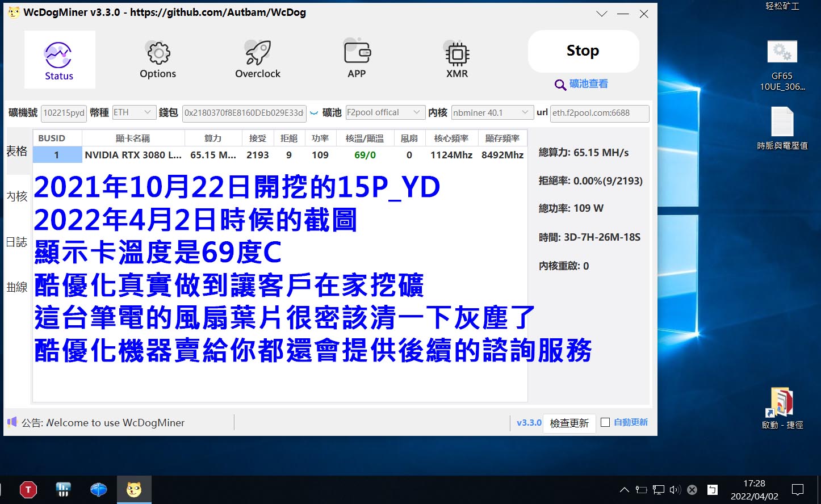Open the red T taskbar app
821x504 pixels.
point(28,489)
